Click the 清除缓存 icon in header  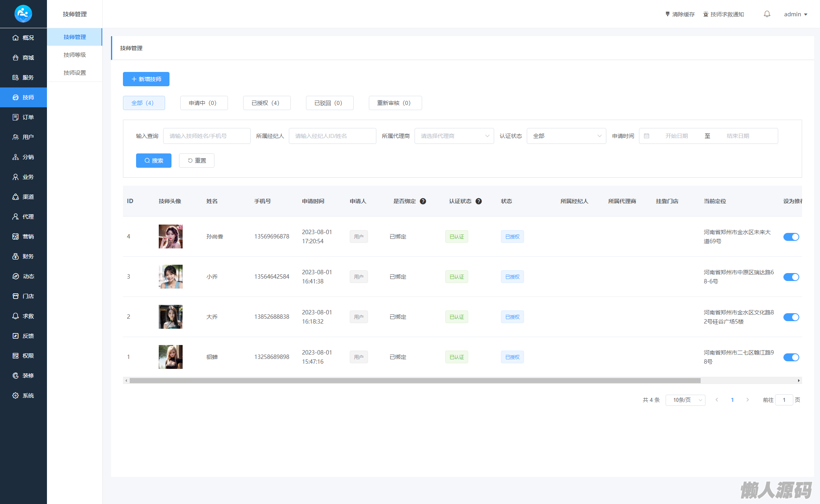[x=667, y=14]
